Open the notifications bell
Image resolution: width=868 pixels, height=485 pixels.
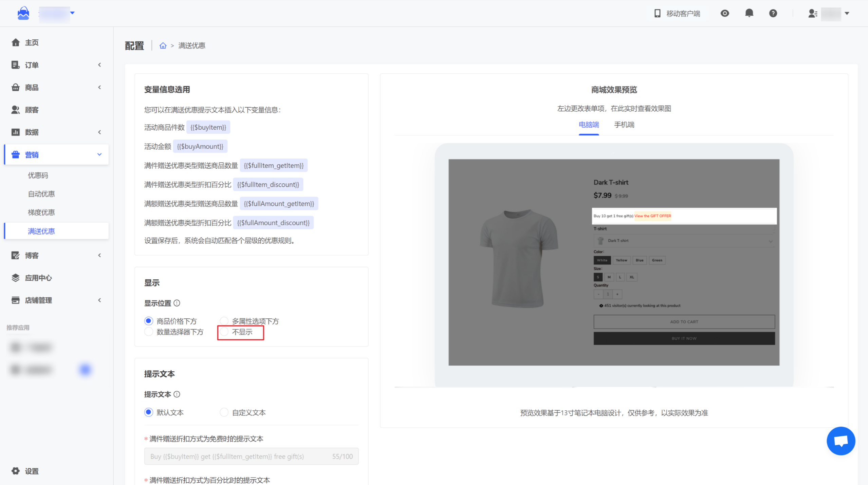(x=749, y=13)
